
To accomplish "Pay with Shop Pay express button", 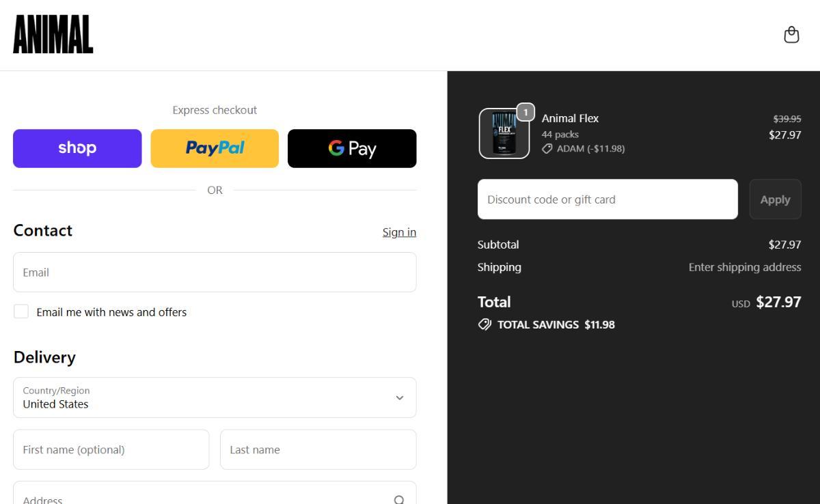I will tap(77, 148).
